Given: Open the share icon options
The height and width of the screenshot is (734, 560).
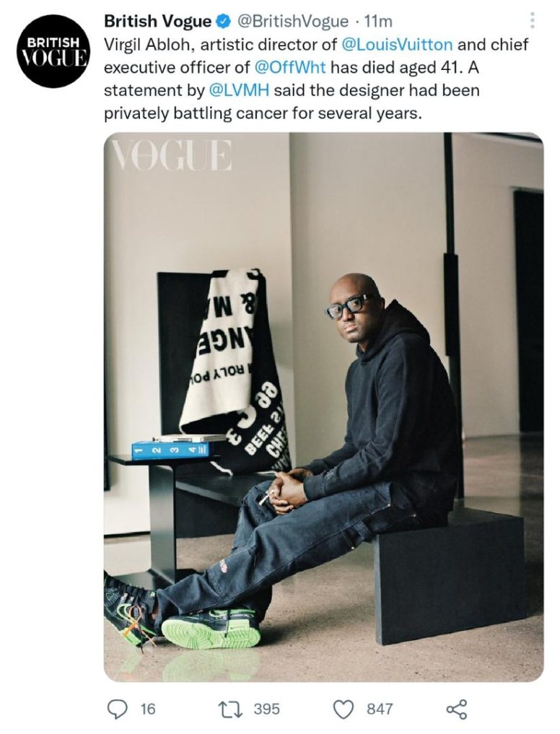Looking at the screenshot, I should 457,709.
